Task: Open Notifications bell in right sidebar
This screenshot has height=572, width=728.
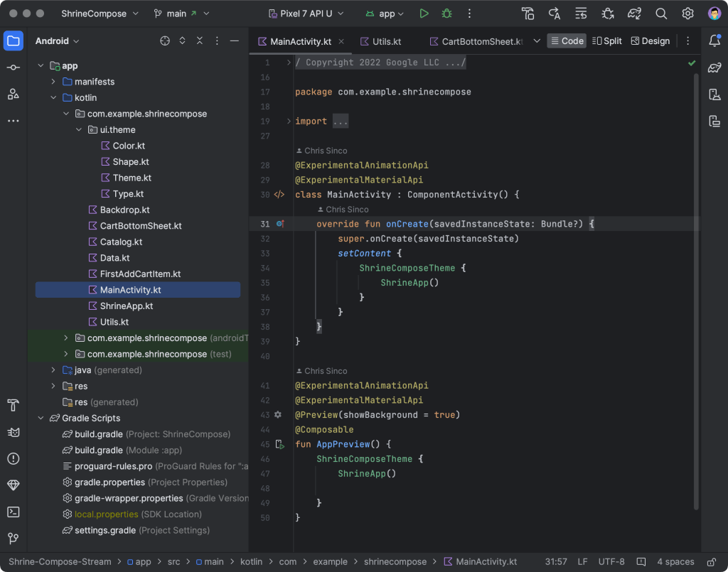Action: (714, 41)
